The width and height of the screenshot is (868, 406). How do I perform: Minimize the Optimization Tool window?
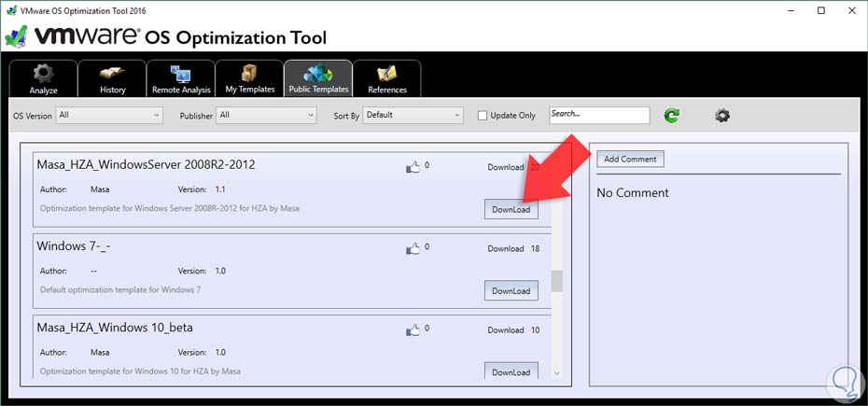coord(791,10)
